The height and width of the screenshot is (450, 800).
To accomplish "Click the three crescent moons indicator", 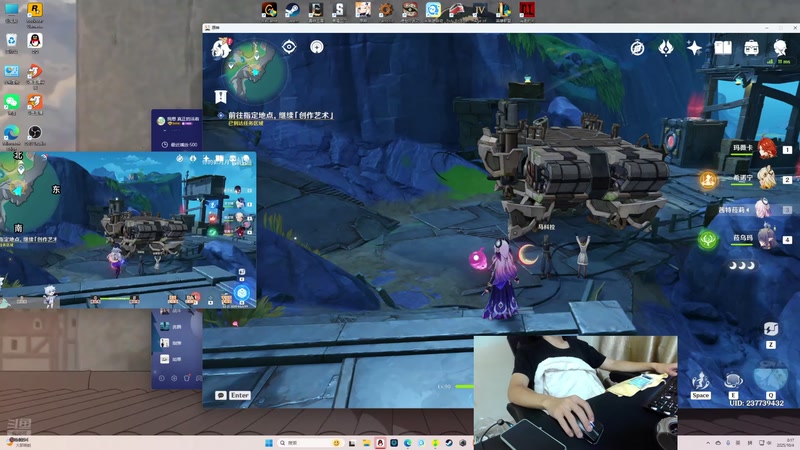I will coord(742,265).
